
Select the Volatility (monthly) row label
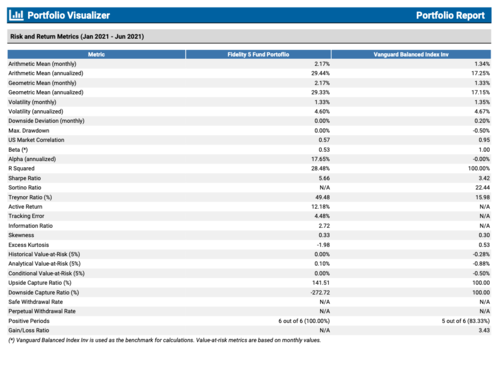pyautogui.click(x=32, y=102)
